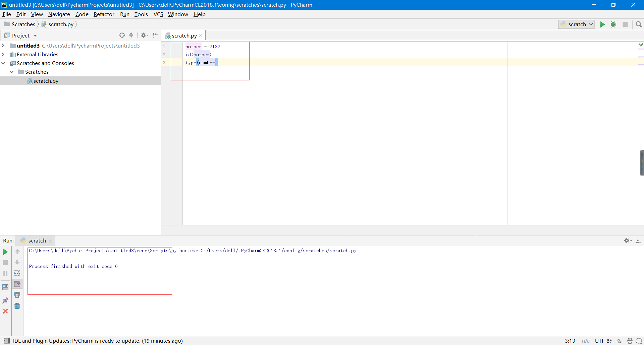644x345 pixels.
Task: Click the n/a line separator status entry
Action: click(x=586, y=341)
